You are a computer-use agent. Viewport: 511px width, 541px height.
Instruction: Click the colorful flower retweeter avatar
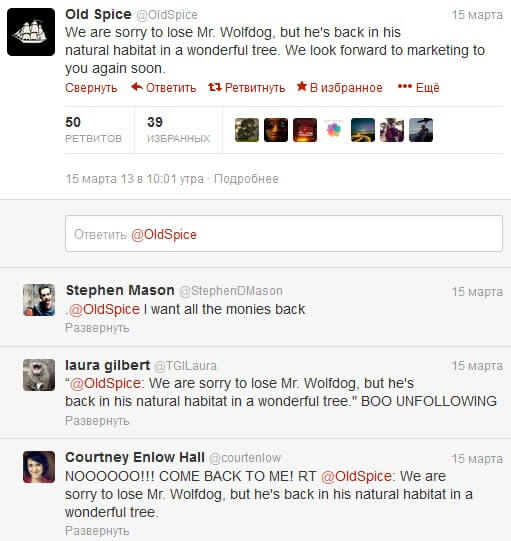click(334, 130)
